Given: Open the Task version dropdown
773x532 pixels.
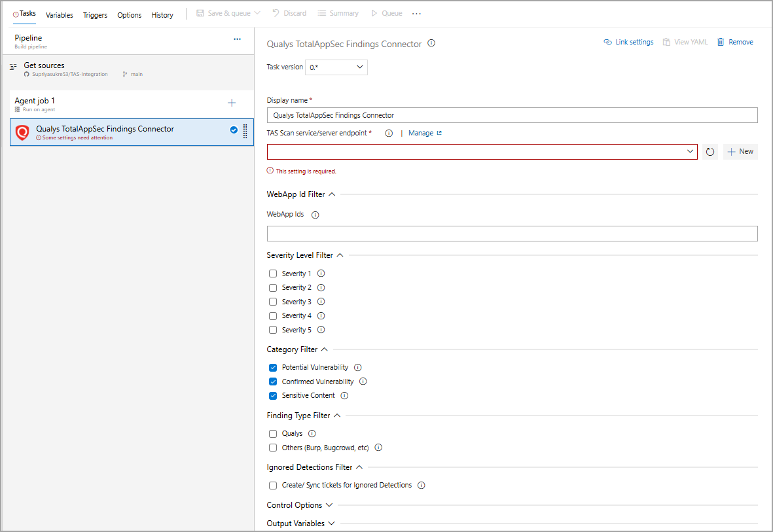Looking at the screenshot, I should (336, 67).
